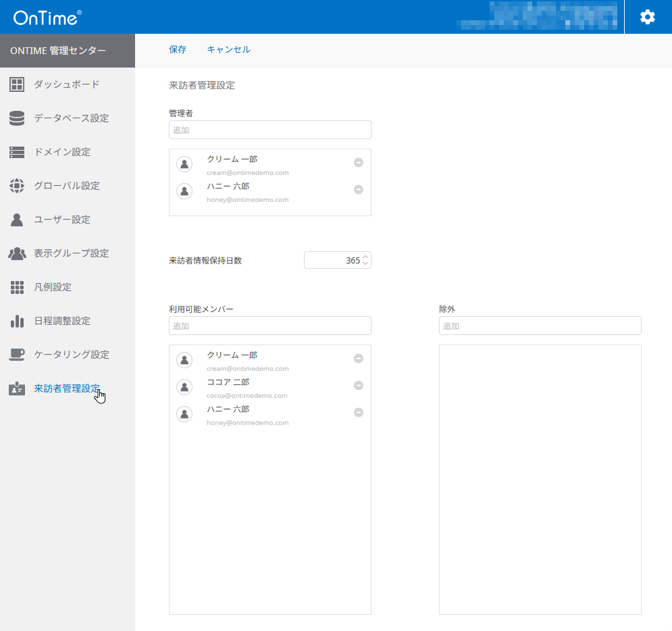Image resolution: width=672 pixels, height=631 pixels.
Task: Select cream@ontimedemo.com in administrators list
Action: tap(248, 173)
